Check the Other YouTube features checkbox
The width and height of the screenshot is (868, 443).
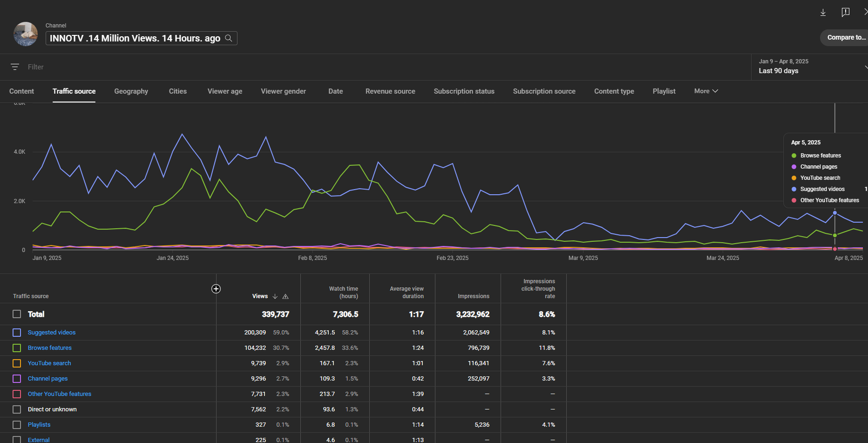[17, 394]
